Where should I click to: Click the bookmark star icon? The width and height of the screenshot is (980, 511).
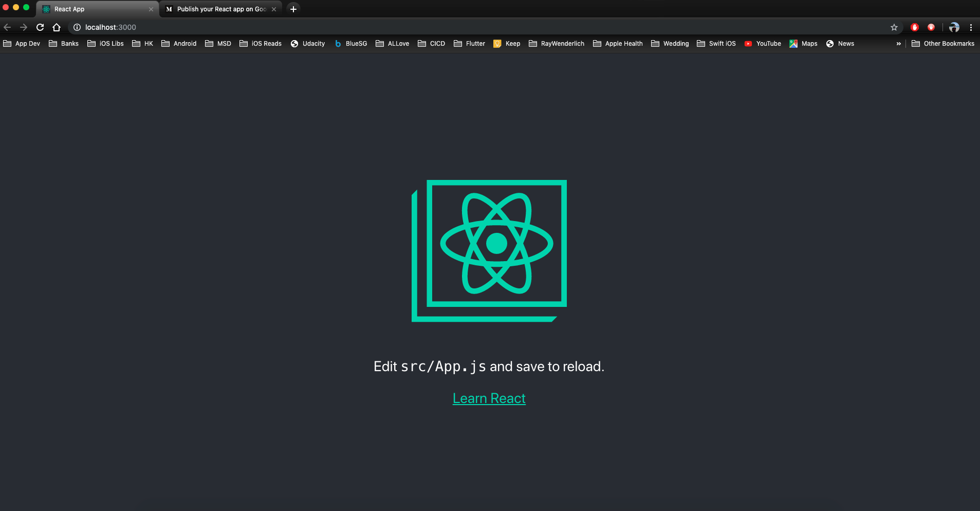894,27
